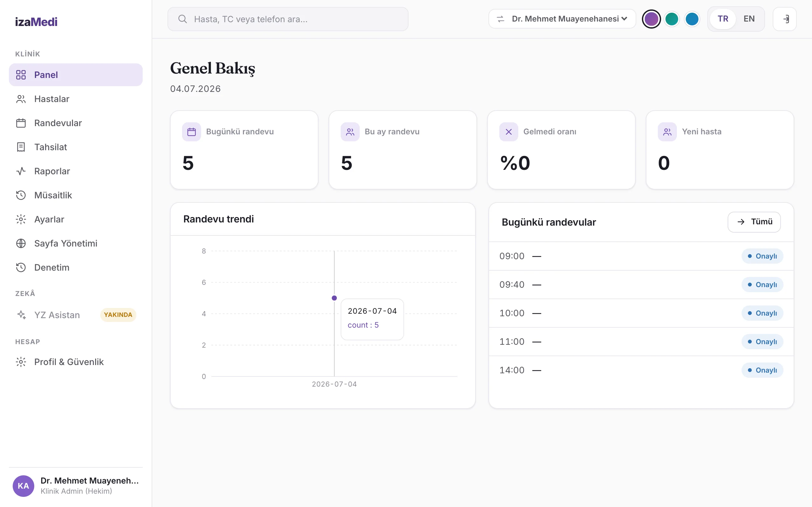812x507 pixels.
Task: Choose the blue theme color swatch
Action: coord(692,19)
